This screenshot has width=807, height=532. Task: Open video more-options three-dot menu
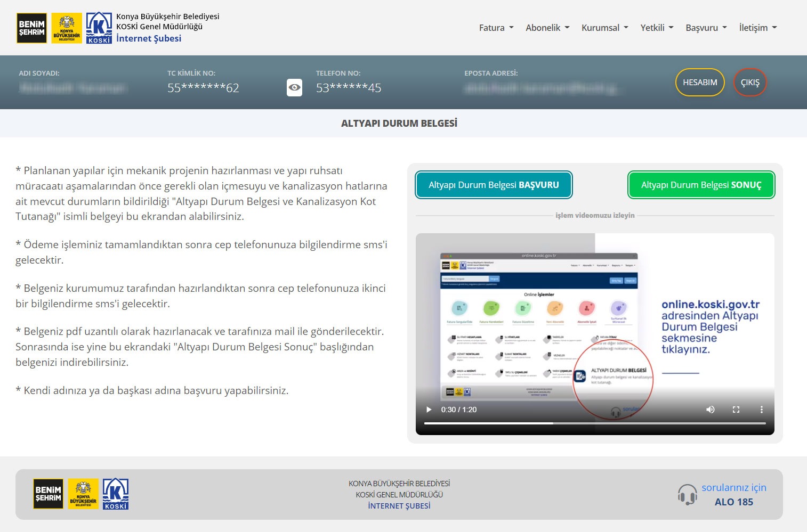pos(761,410)
